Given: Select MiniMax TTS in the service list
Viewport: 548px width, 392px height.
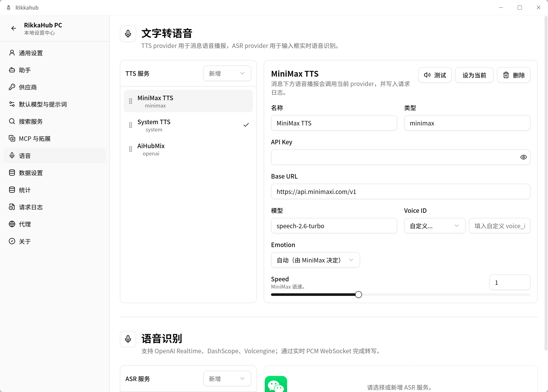Looking at the screenshot, I should tap(188, 101).
